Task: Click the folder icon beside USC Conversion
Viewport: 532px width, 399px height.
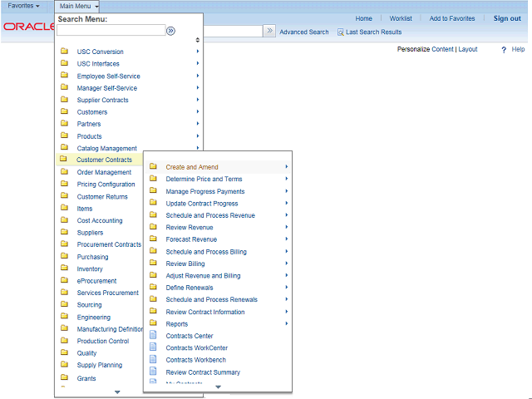Action: [x=64, y=52]
